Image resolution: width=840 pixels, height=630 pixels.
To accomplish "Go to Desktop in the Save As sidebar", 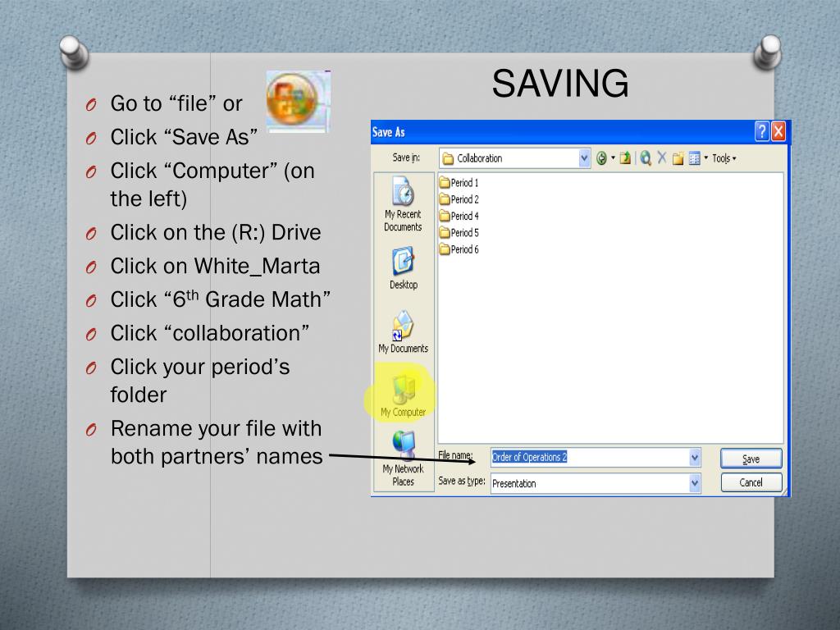I will click(403, 268).
